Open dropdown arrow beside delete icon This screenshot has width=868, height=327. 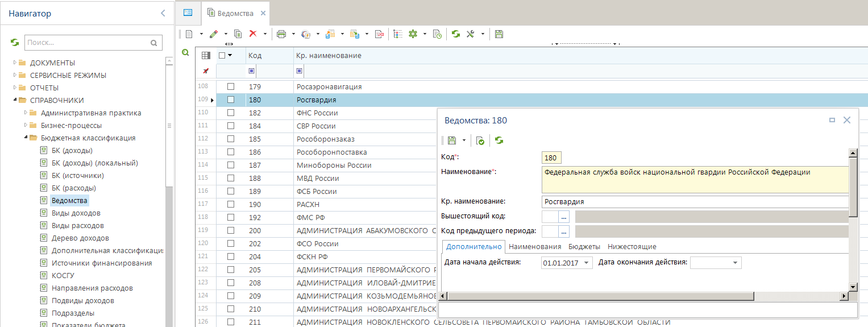[265, 34]
